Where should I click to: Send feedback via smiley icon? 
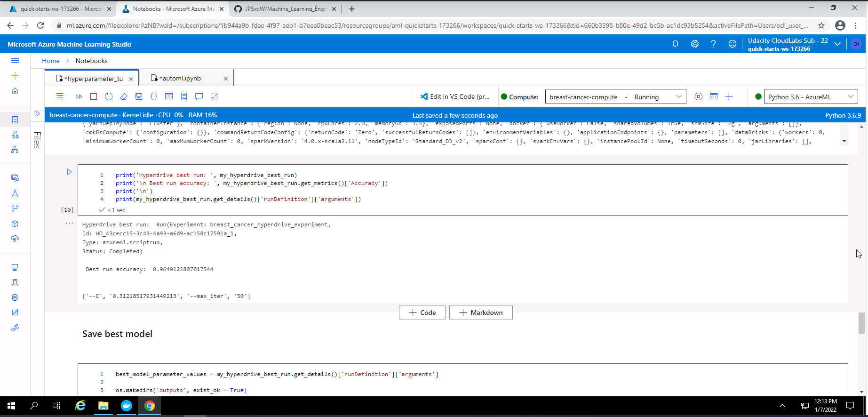tap(732, 44)
